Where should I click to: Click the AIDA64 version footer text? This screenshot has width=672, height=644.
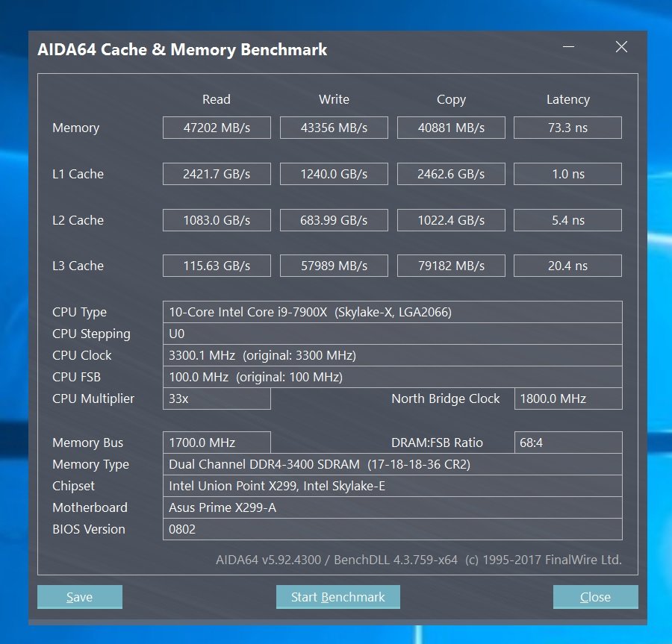(419, 560)
